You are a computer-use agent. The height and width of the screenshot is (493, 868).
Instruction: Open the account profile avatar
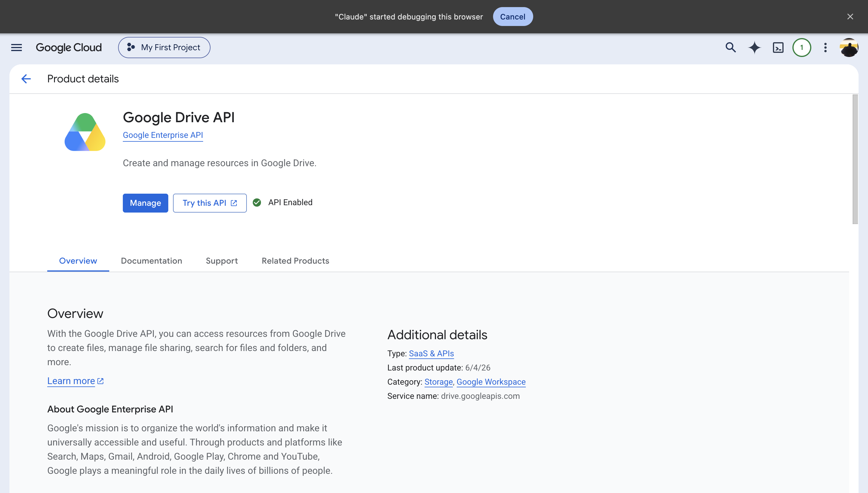(849, 48)
